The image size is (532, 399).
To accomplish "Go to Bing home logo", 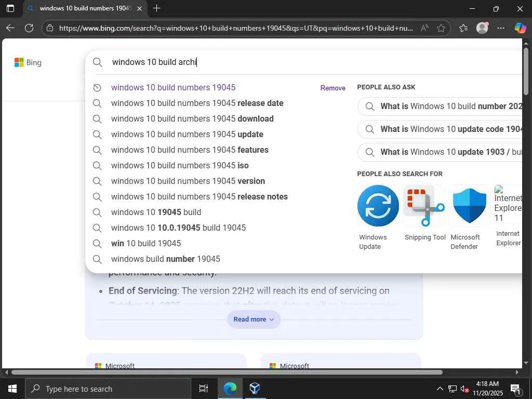I will tap(28, 62).
